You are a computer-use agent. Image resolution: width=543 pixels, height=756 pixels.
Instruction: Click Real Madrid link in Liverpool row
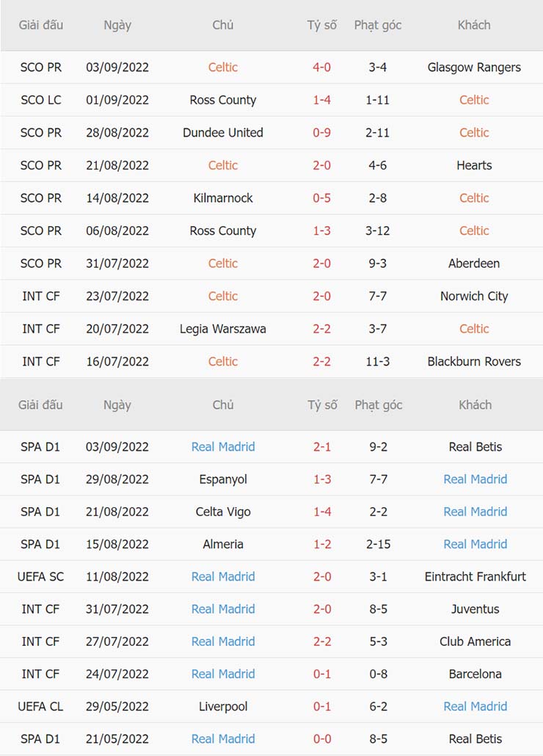click(x=475, y=707)
